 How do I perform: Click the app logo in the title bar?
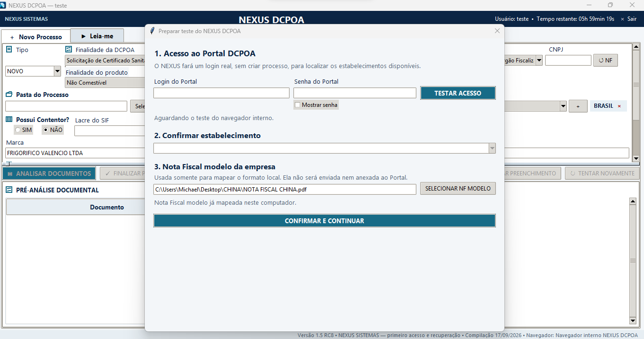pos(3,5)
